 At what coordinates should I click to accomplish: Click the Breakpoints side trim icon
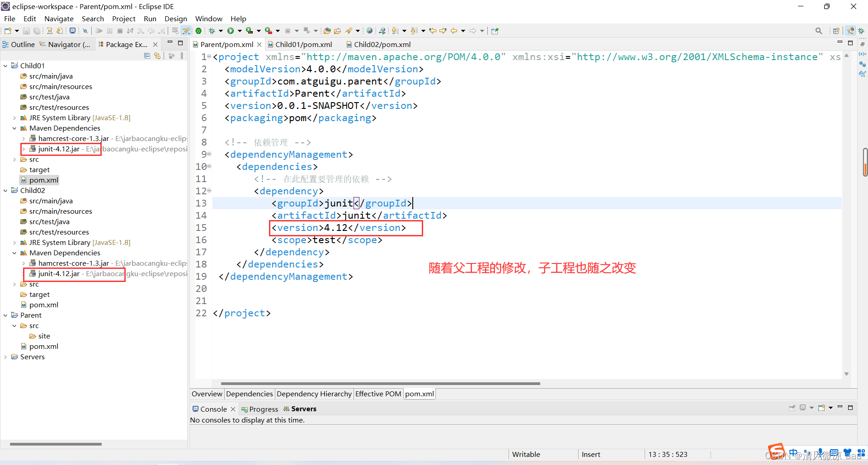click(x=863, y=64)
